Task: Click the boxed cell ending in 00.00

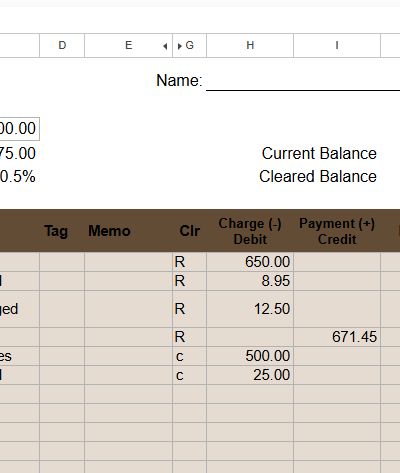Action: coord(19,129)
